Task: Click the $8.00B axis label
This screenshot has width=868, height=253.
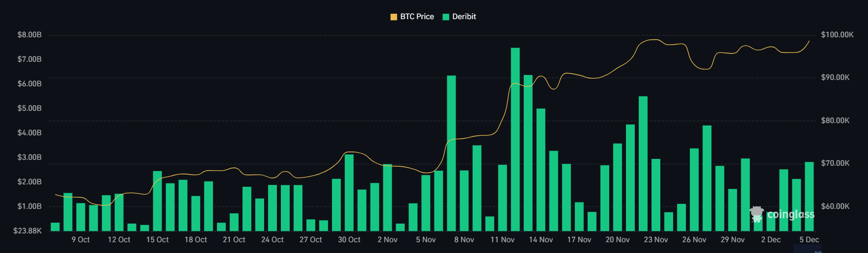Action: [x=29, y=35]
